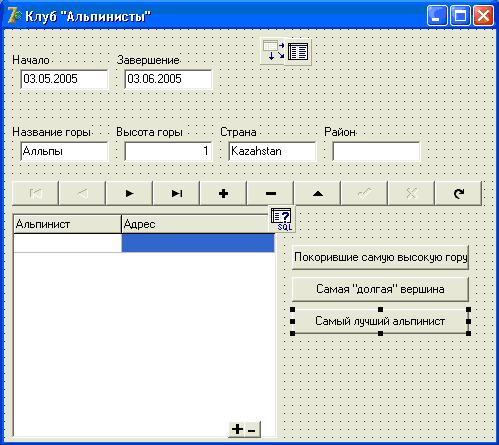Jump to last record in navigator

click(176, 193)
